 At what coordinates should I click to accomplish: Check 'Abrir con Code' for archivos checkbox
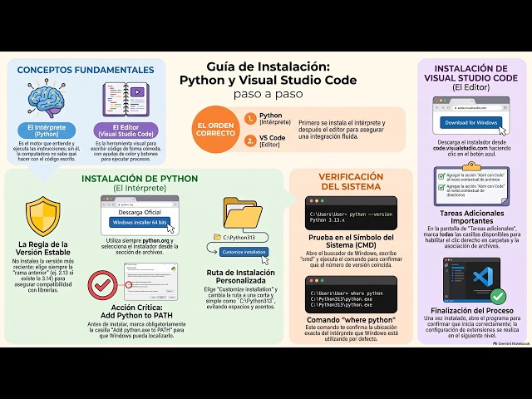(441, 176)
